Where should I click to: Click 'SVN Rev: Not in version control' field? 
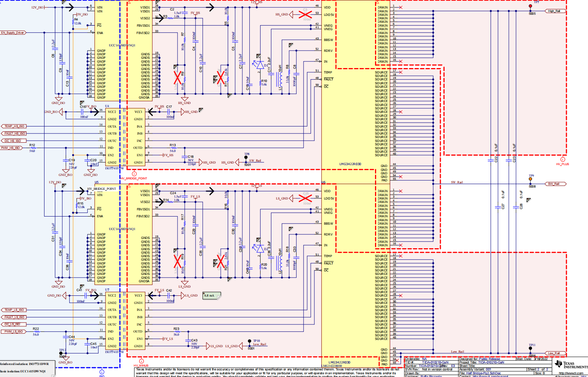tap(428, 369)
